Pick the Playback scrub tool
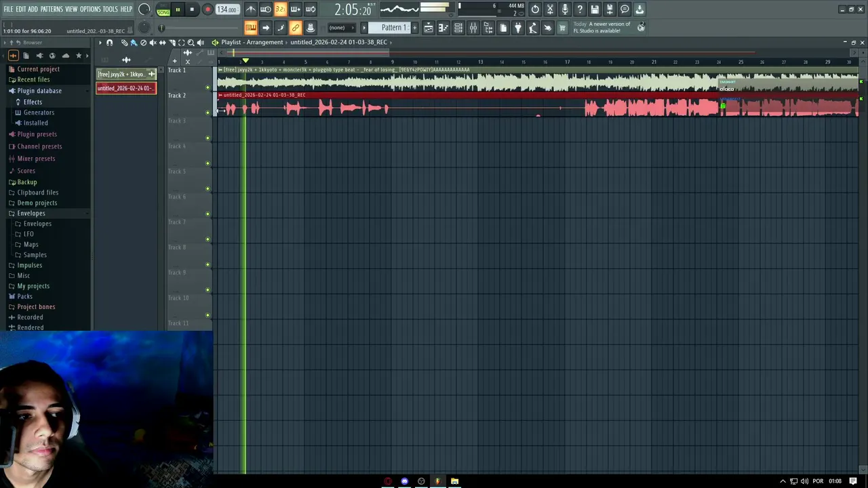This screenshot has width=868, height=488. tap(200, 43)
